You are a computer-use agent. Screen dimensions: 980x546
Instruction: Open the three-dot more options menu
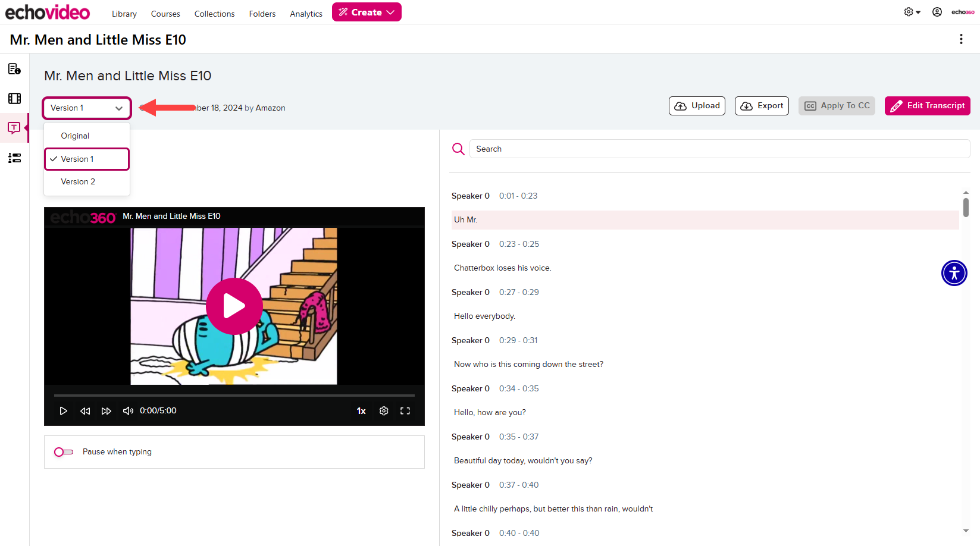pyautogui.click(x=961, y=39)
